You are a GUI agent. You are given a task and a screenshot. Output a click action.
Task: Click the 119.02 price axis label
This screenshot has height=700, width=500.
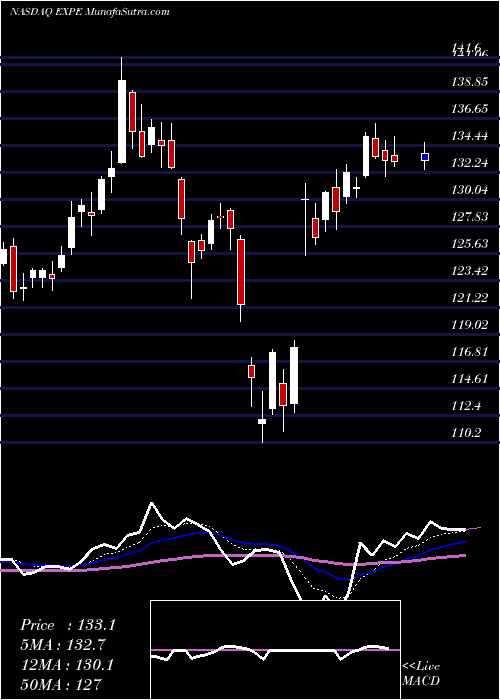click(469, 325)
